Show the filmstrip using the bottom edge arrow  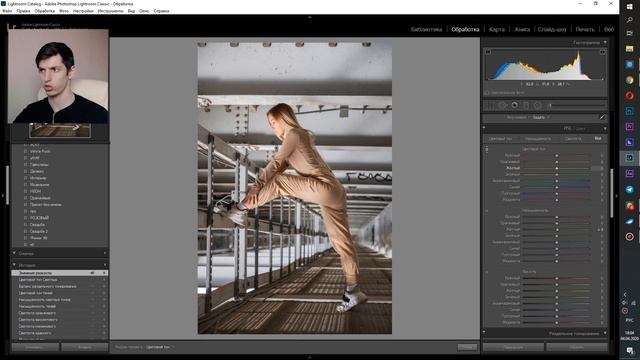[310, 357]
